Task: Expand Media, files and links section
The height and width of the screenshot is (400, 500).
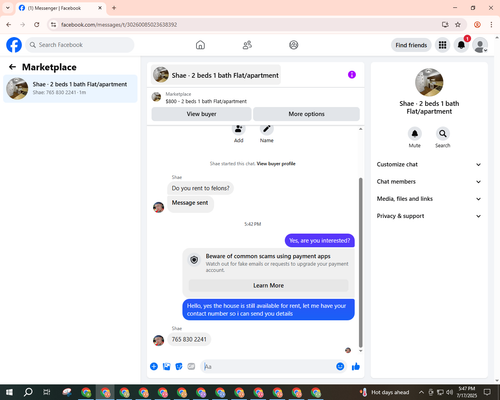Action: coord(429,199)
